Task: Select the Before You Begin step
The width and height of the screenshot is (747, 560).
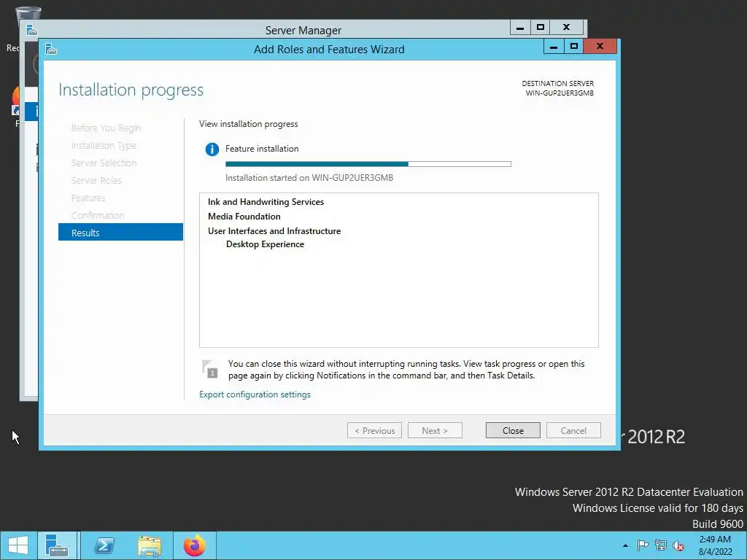Action: pos(106,128)
